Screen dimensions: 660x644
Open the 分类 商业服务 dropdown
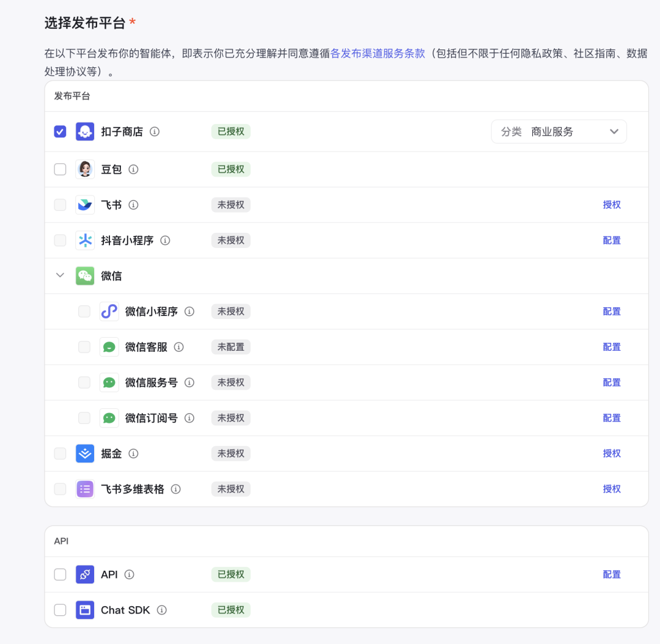tap(559, 132)
